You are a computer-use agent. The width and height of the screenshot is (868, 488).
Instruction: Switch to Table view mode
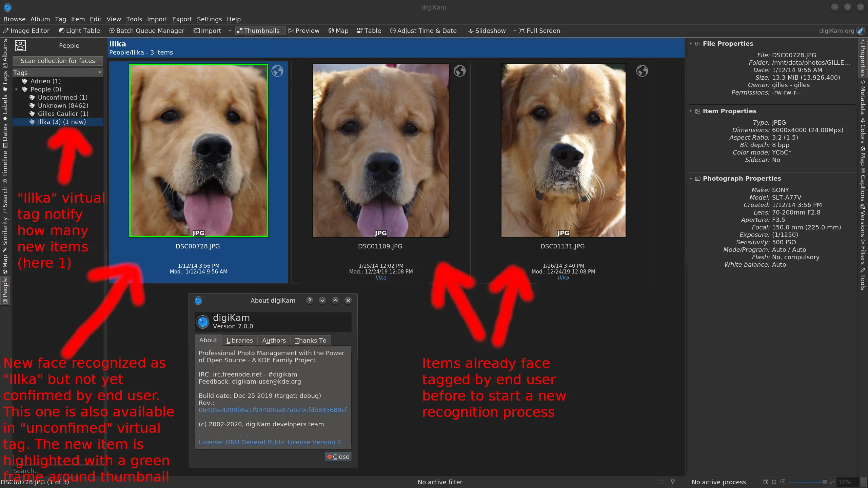[369, 30]
